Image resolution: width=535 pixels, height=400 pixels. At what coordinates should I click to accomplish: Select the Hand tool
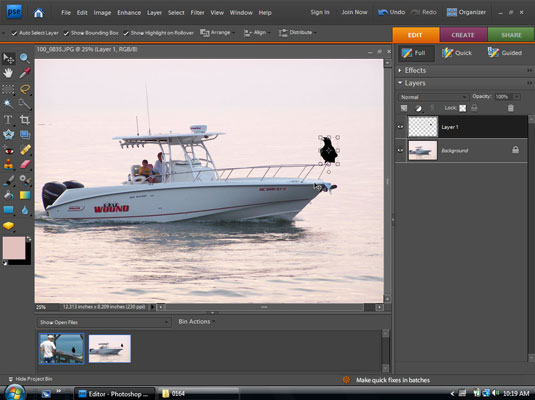pyautogui.click(x=8, y=73)
